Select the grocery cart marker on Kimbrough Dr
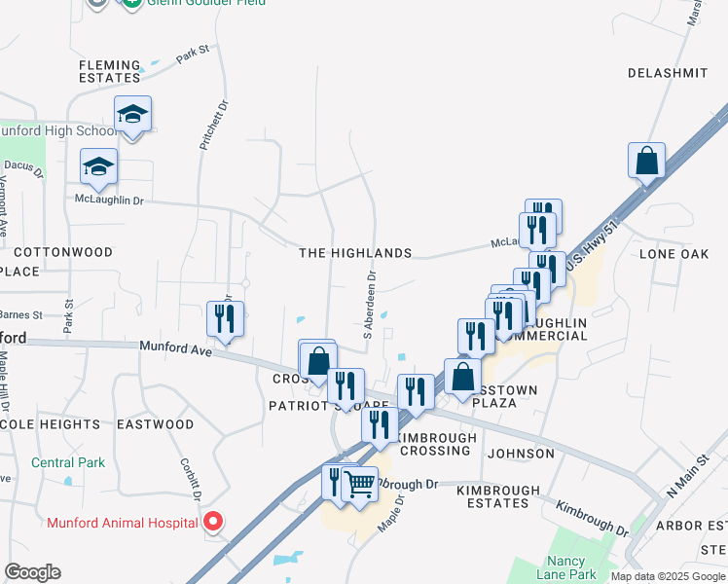 coord(360,489)
